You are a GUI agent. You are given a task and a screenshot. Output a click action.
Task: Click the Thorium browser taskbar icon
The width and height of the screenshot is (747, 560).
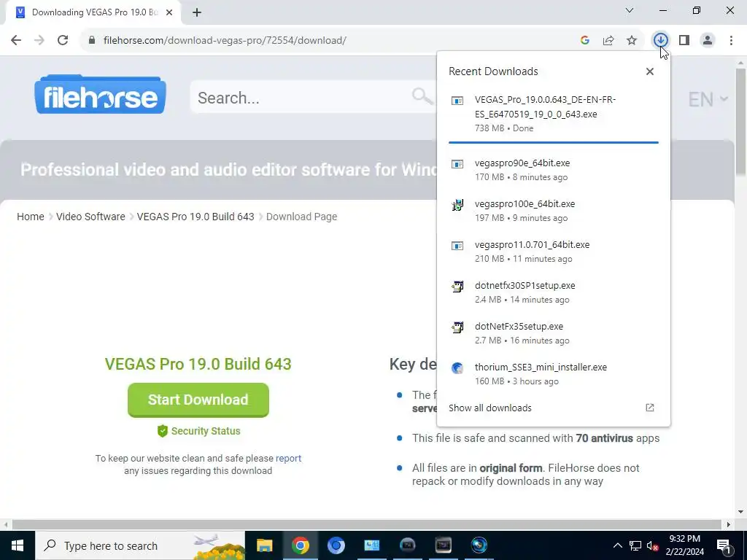(x=336, y=545)
